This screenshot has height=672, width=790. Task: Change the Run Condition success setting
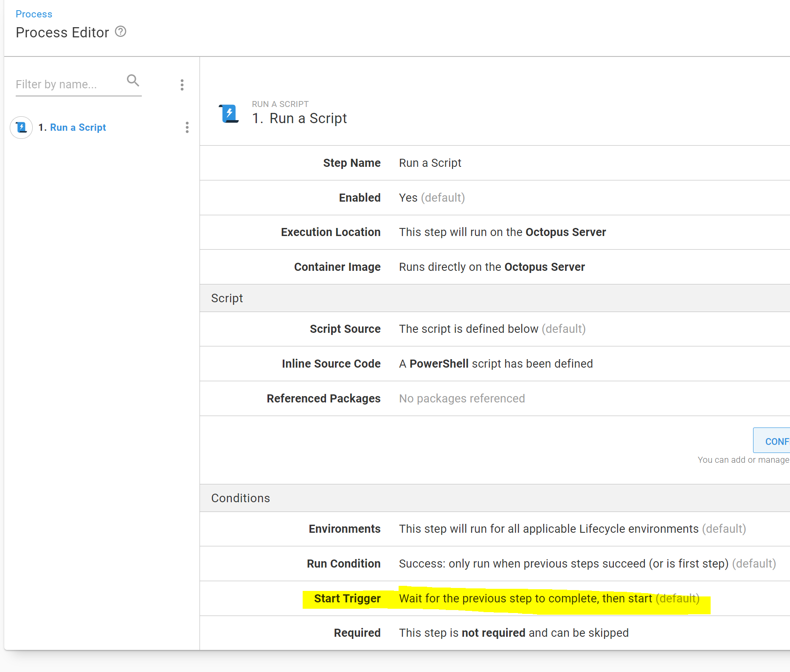587,563
